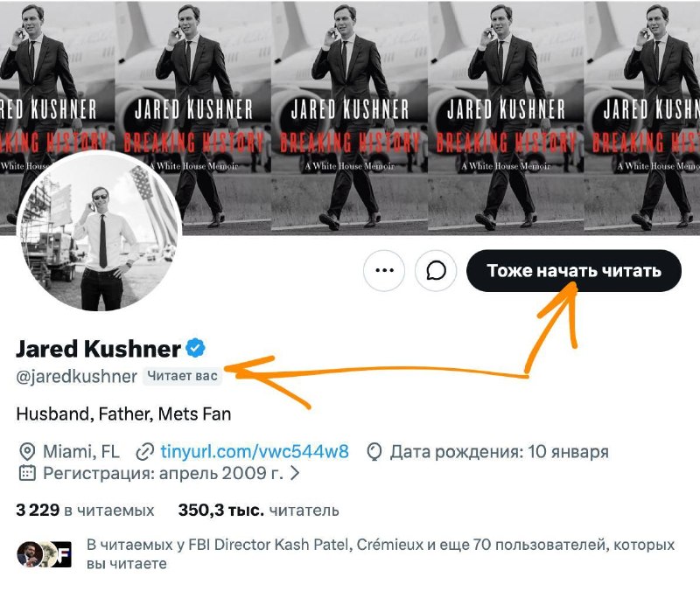
Task: Open the Breaking History banner image
Action: (x=350, y=117)
